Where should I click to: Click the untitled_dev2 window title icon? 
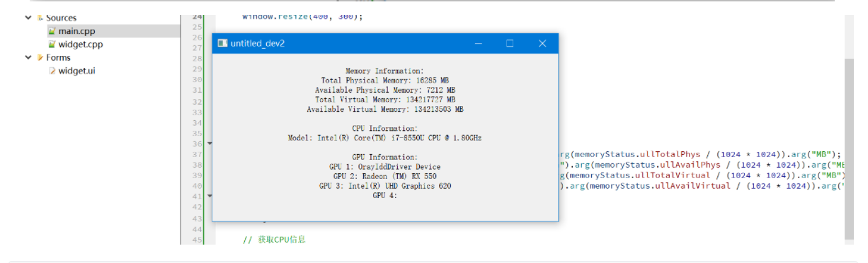pos(222,43)
